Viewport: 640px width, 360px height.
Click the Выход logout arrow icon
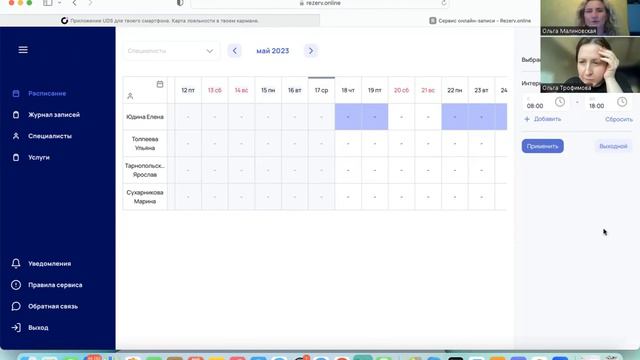16,327
